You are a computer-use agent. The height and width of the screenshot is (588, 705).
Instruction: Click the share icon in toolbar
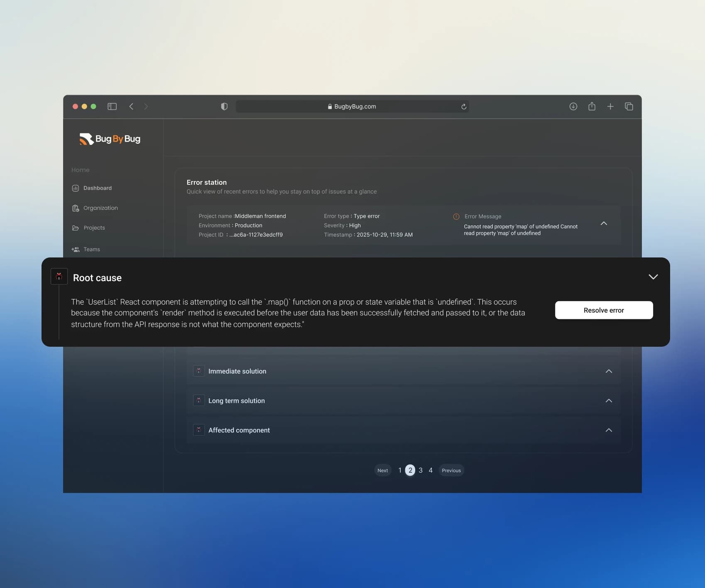tap(592, 107)
